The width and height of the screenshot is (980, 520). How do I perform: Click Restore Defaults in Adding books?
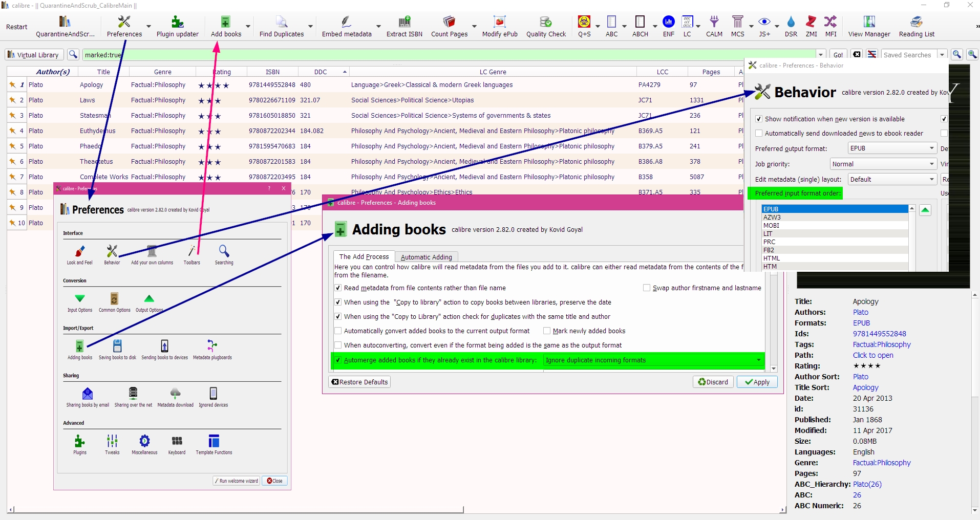(359, 382)
